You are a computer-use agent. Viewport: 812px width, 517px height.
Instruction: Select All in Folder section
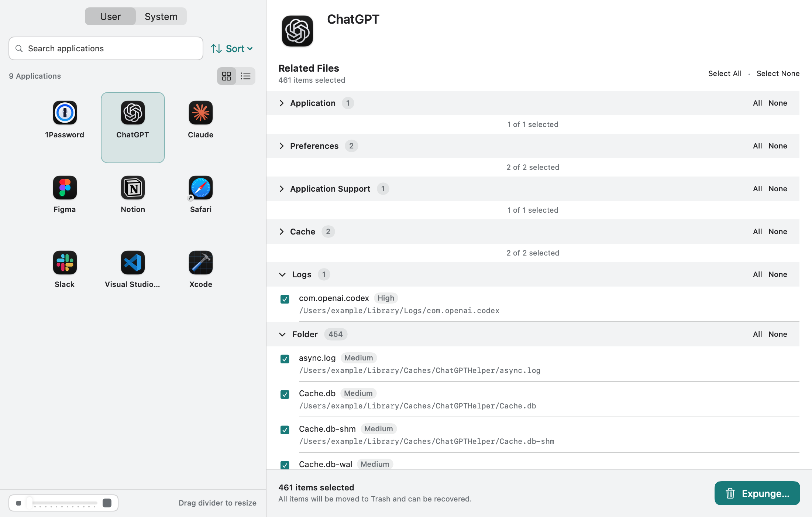coord(757,334)
